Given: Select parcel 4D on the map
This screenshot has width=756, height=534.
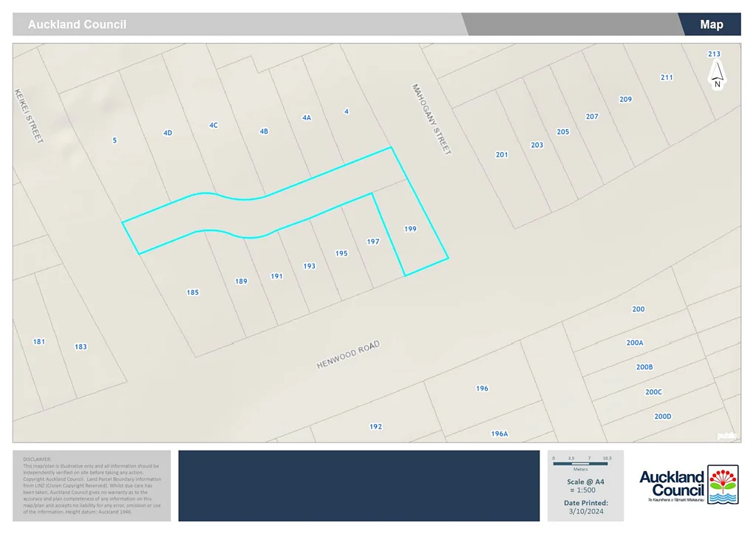Looking at the screenshot, I should 167,133.
